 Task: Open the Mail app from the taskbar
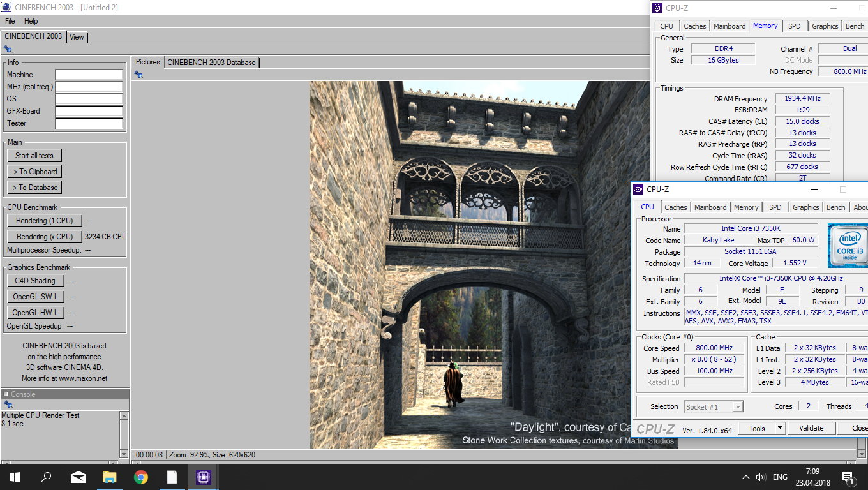[x=78, y=477]
